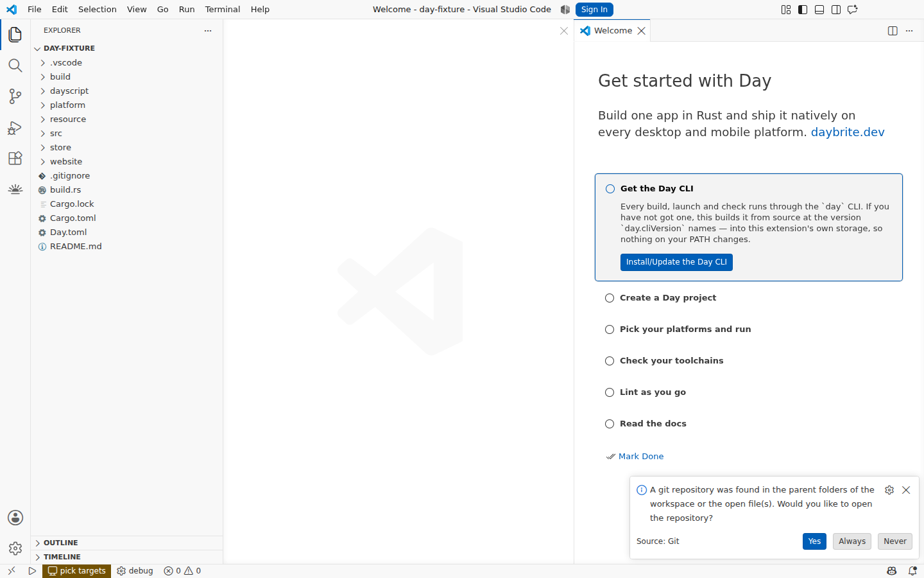
Task: Open the Manage gear in activity bar
Action: point(15,548)
